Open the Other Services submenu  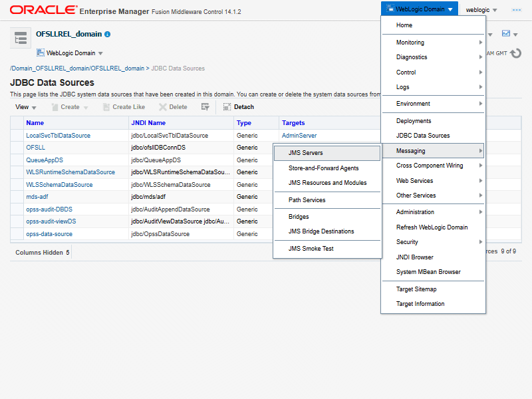pyautogui.click(x=434, y=195)
